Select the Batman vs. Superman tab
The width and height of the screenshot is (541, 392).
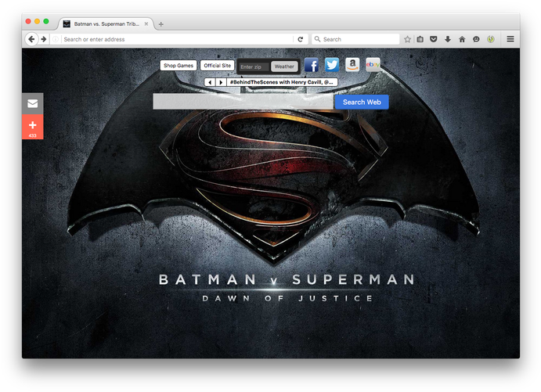tap(106, 23)
